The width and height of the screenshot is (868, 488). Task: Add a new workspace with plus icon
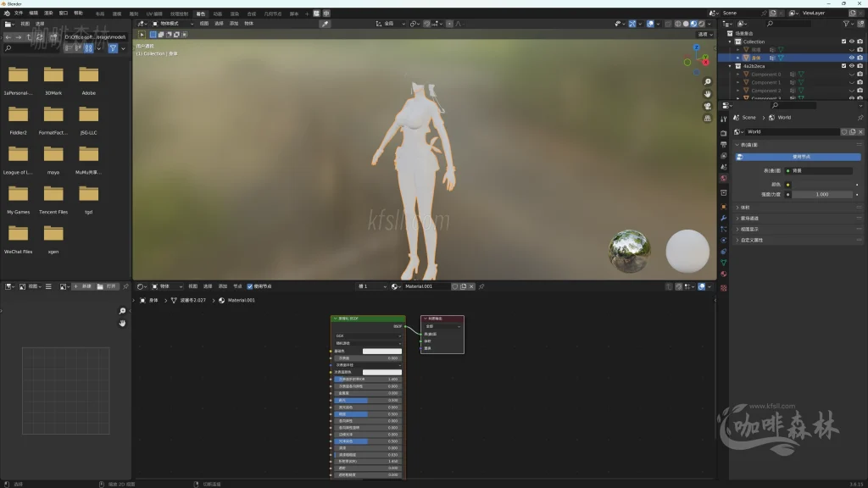(307, 14)
